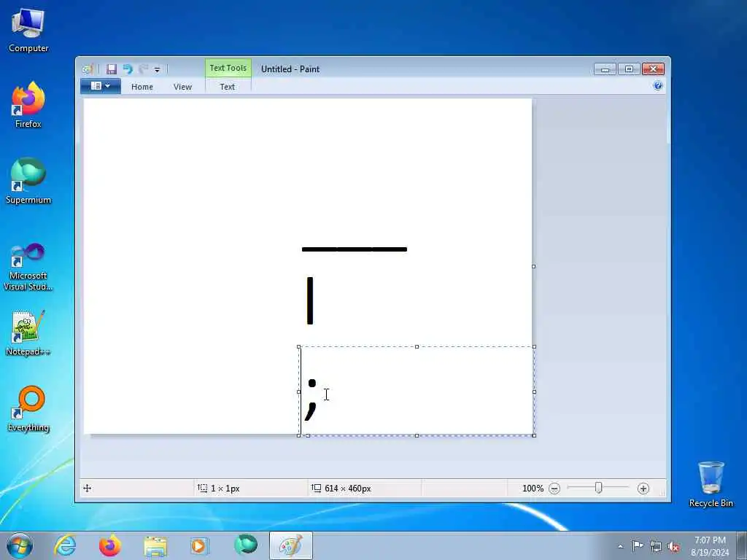Click the Save icon in Paint's quick access toolbar

pos(112,69)
